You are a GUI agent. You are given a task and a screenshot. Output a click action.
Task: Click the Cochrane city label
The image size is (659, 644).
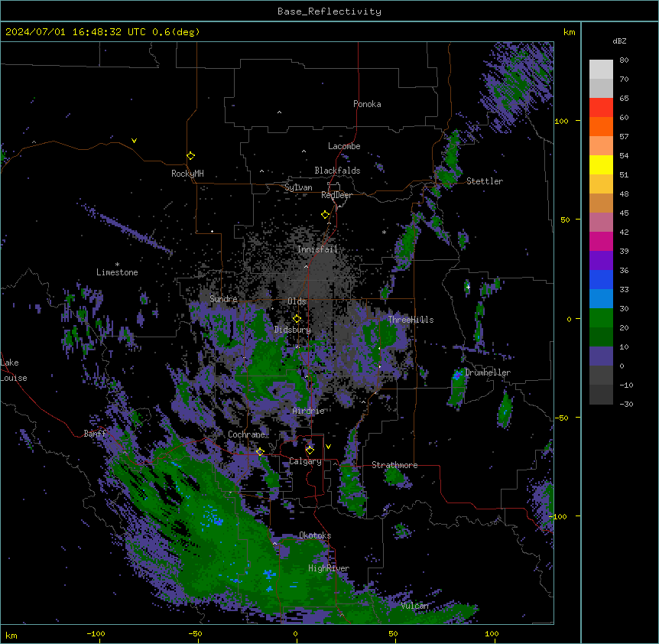[x=247, y=434]
